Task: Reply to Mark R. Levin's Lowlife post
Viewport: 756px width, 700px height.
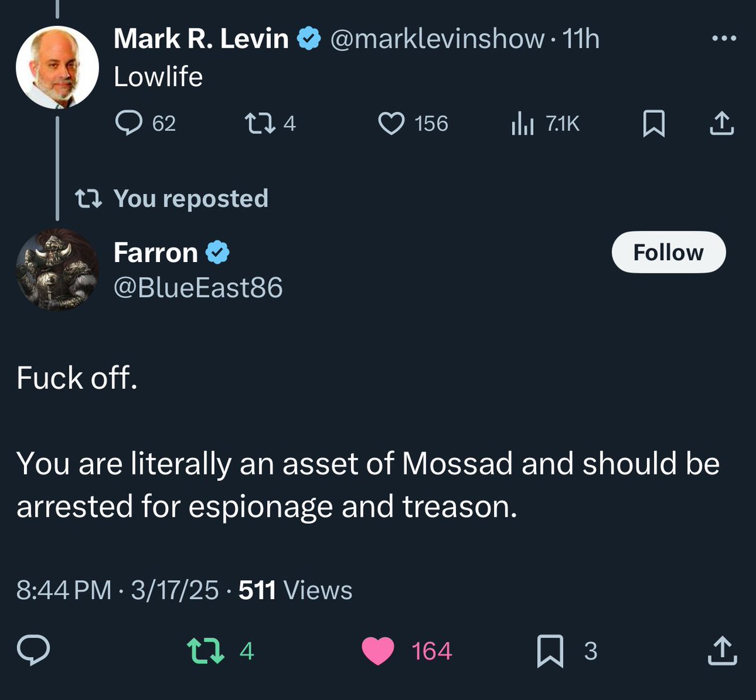Action: coord(129,123)
